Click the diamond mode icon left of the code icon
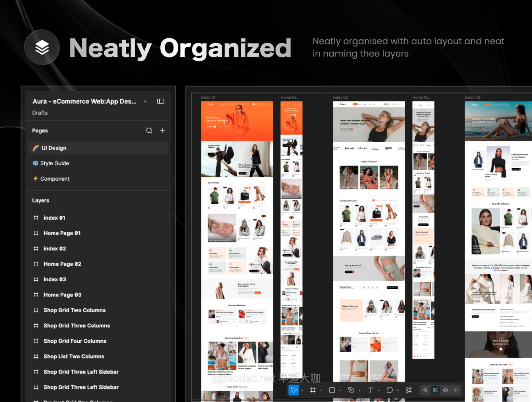Screen dimensions: 532x402 click(445, 390)
